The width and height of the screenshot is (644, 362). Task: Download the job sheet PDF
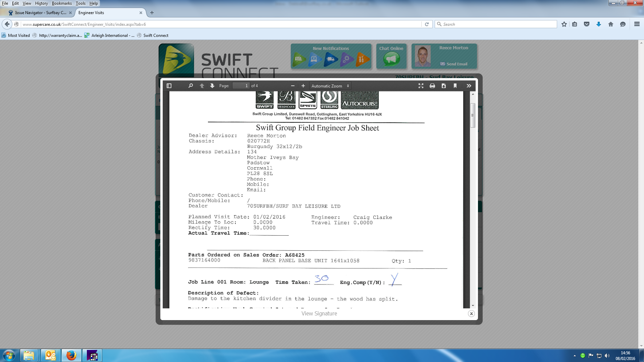point(444,86)
